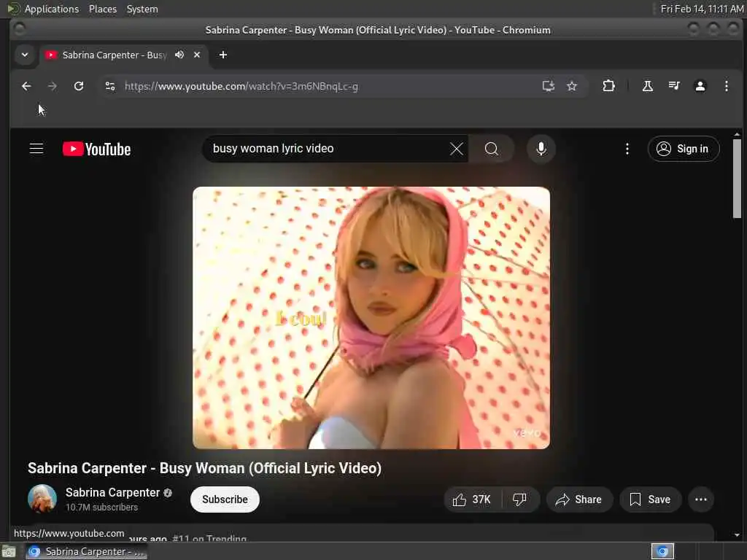Save the video to a playlist
Image resolution: width=747 pixels, height=560 pixels.
click(650, 499)
